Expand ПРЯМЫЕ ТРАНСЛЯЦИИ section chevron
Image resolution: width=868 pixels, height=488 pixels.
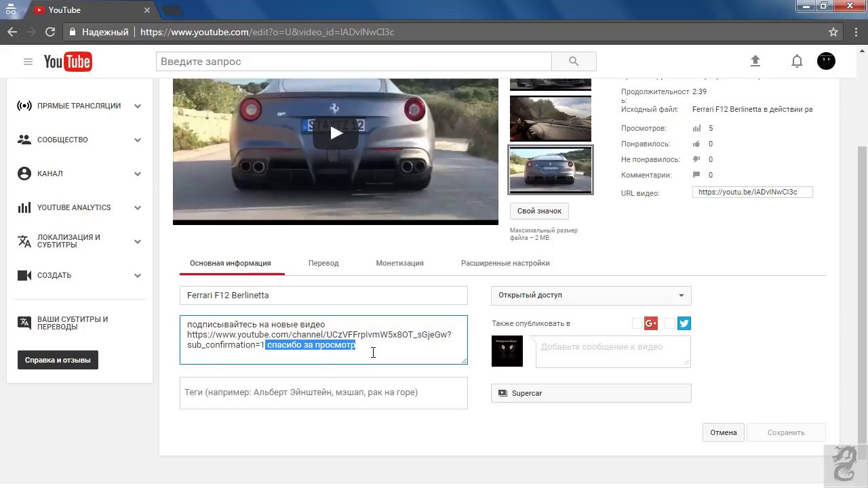138,106
